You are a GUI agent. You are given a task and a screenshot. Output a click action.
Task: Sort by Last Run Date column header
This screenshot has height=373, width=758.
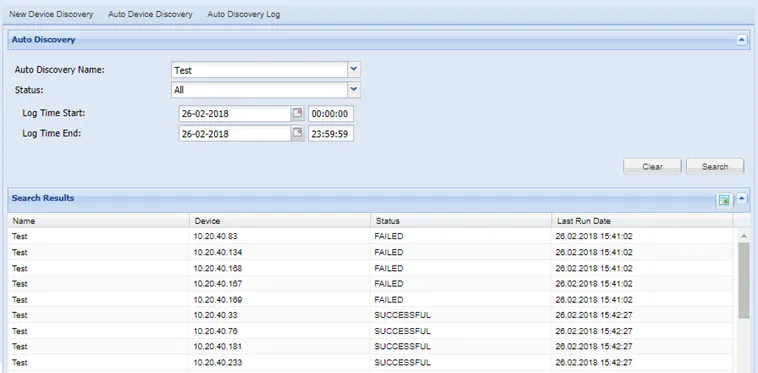[x=642, y=221]
